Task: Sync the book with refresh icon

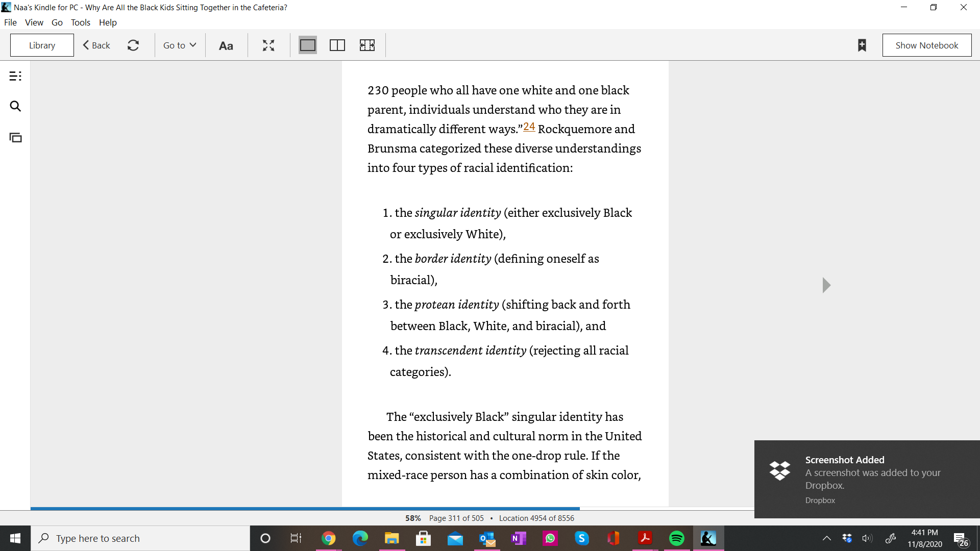Action: (133, 45)
